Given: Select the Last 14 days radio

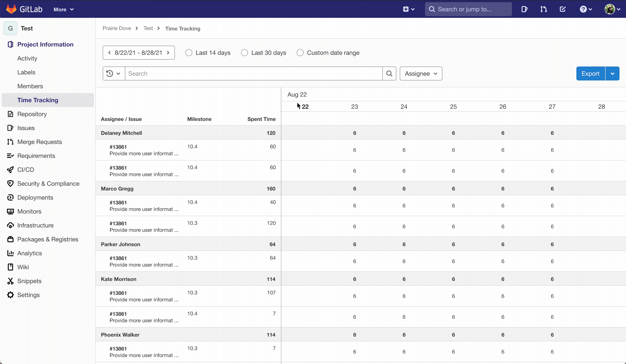Looking at the screenshot, I should [x=189, y=53].
